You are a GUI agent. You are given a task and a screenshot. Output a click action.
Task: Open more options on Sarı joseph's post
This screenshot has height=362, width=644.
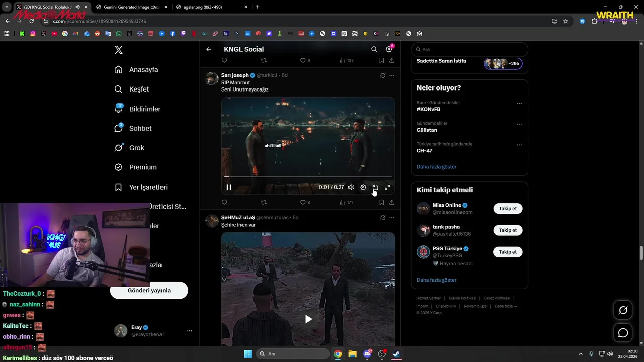click(392, 75)
